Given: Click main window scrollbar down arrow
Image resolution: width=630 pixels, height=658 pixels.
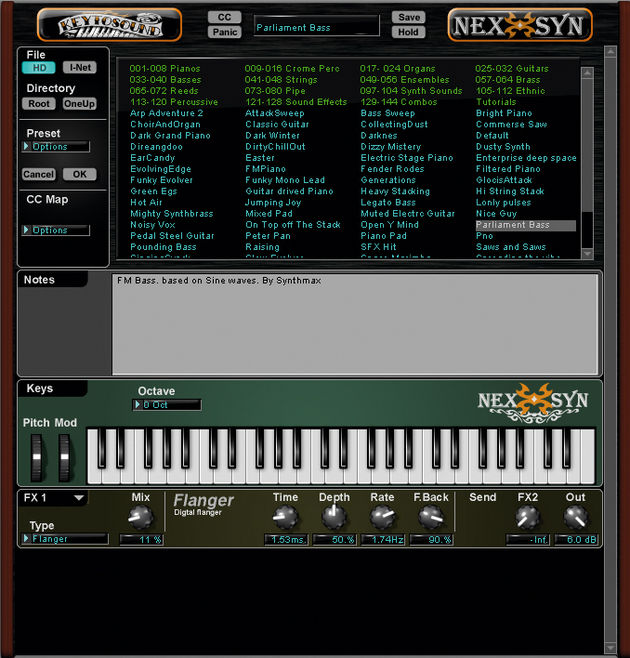Looking at the screenshot, I should (610, 648).
